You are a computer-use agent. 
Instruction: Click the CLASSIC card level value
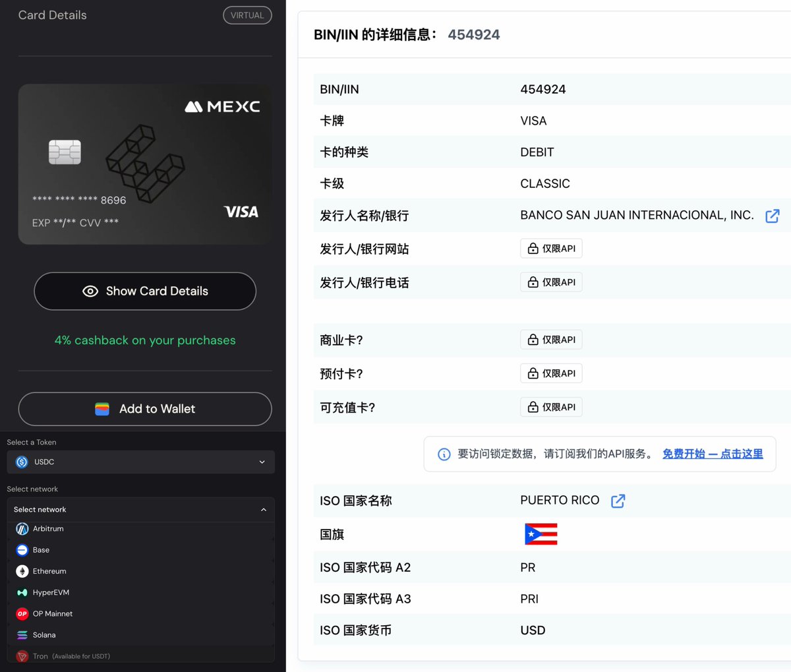(x=545, y=184)
